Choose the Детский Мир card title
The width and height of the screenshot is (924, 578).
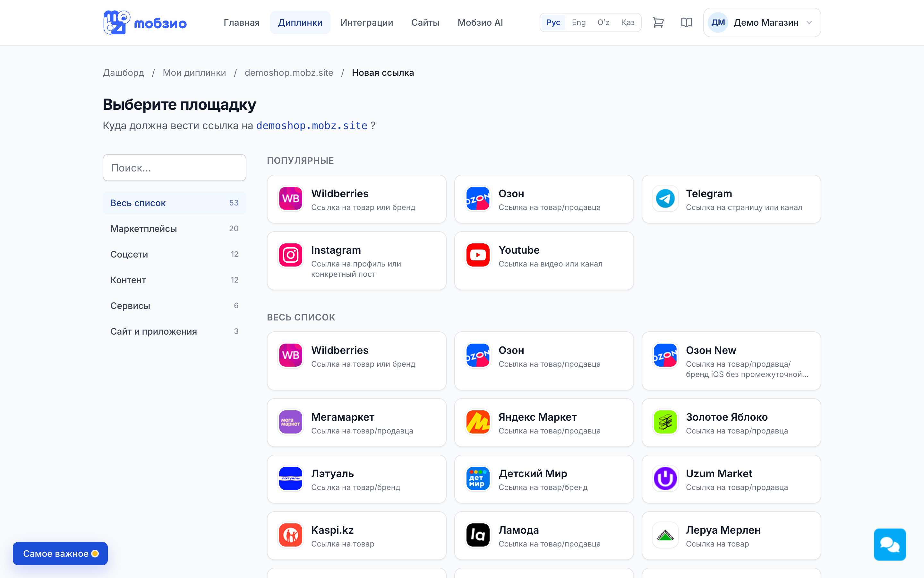tap(533, 474)
